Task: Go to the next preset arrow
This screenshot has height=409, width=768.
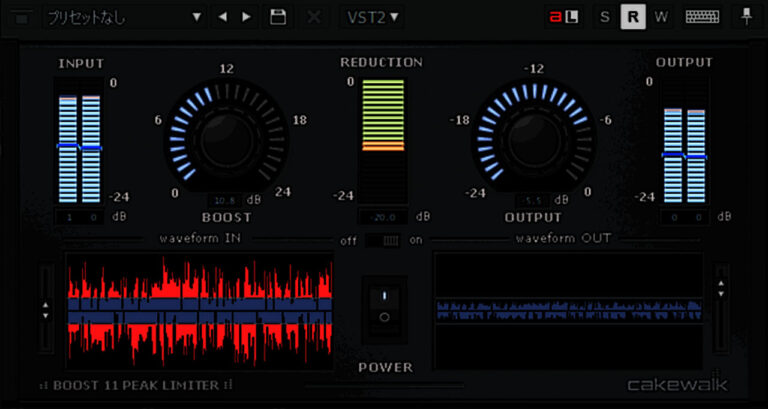Action: coord(247,17)
